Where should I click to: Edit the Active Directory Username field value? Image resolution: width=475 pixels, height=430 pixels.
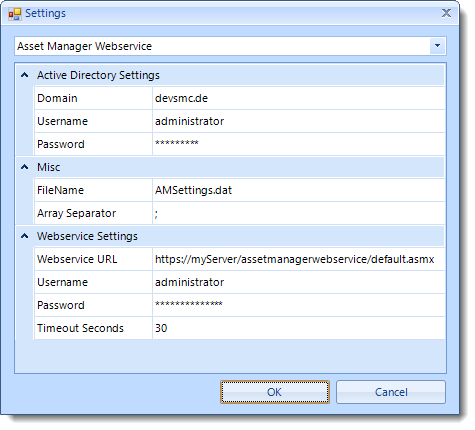pos(299,121)
